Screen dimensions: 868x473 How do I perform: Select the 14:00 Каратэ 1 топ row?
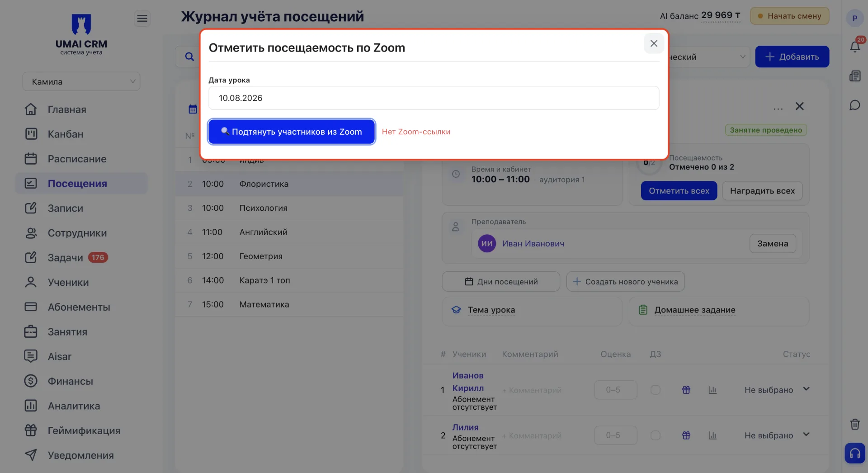coord(289,280)
